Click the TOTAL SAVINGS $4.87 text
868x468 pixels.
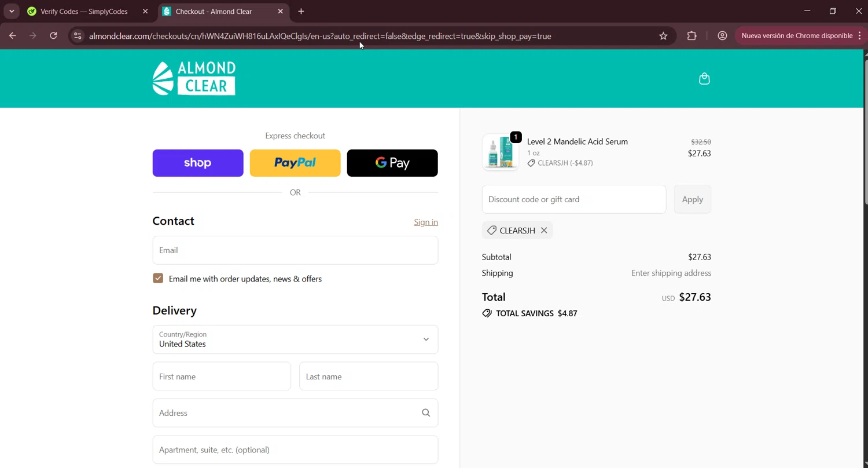point(536,313)
